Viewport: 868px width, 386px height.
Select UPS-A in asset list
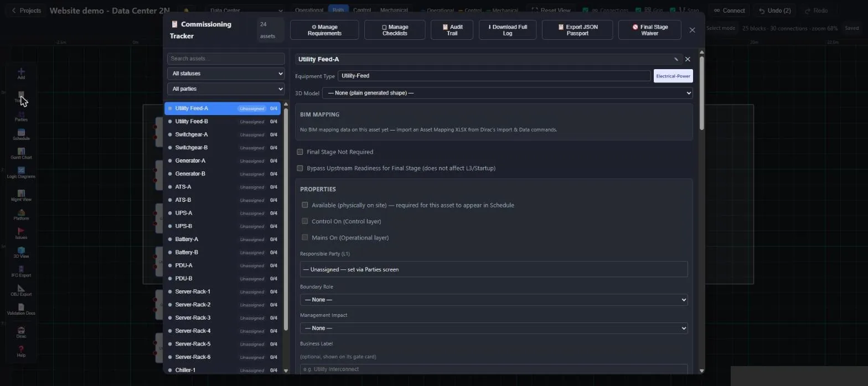224,213
